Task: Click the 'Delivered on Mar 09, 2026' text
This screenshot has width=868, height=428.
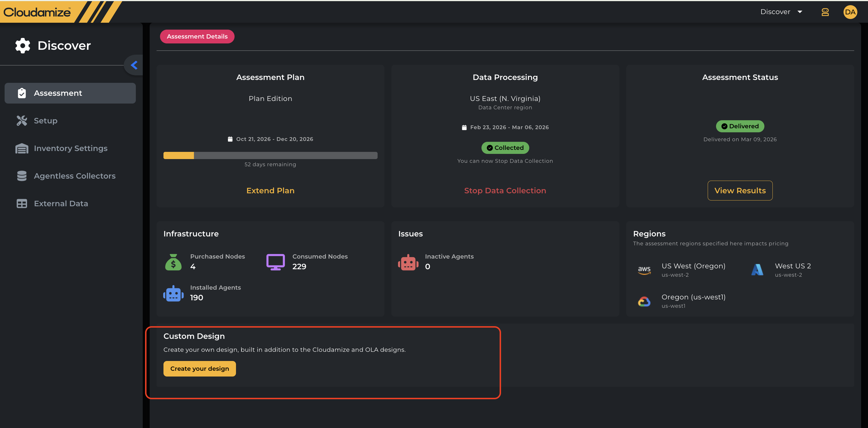Action: click(x=740, y=140)
